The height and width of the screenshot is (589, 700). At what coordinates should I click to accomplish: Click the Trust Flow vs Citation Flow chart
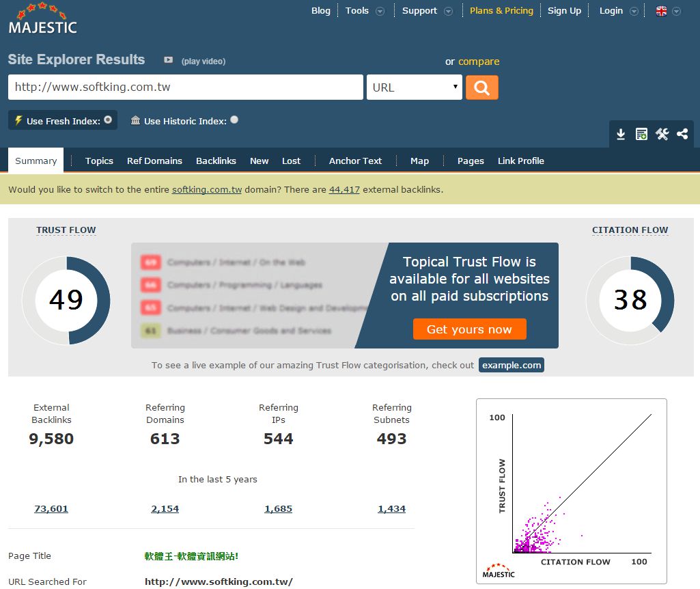[572, 491]
